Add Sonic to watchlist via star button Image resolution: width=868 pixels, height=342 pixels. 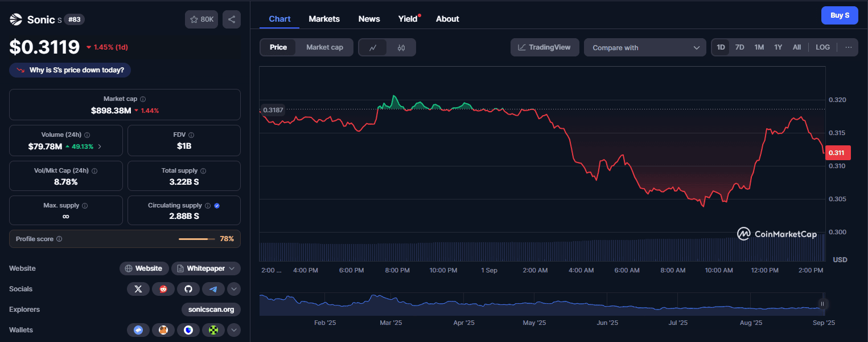point(201,19)
